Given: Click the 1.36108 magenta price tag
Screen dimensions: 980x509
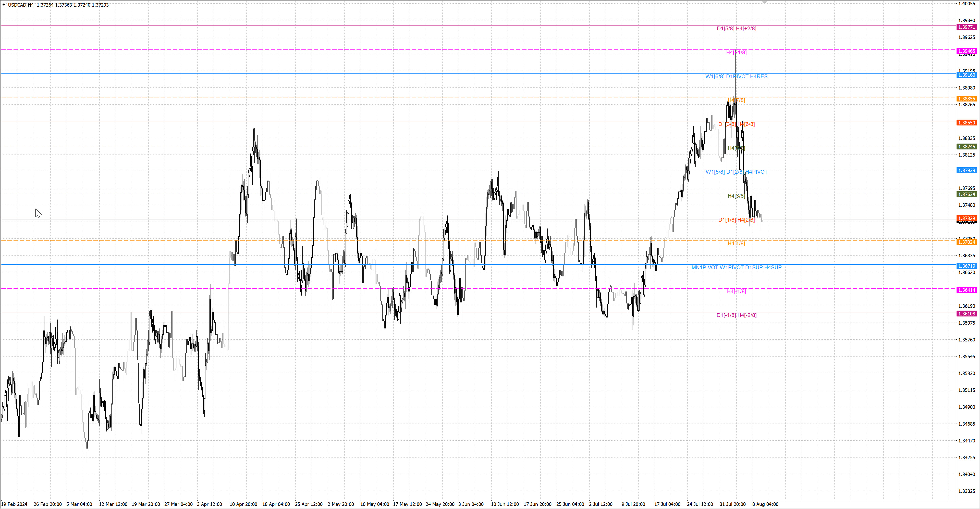Looking at the screenshot, I should click(966, 314).
